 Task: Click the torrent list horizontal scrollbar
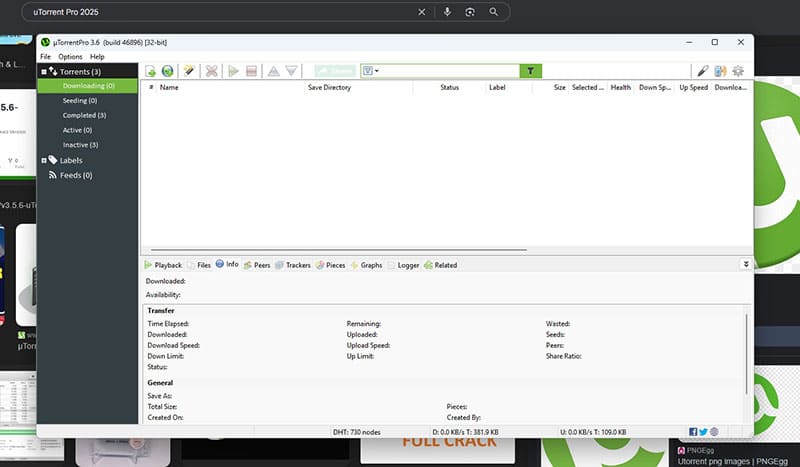click(339, 250)
